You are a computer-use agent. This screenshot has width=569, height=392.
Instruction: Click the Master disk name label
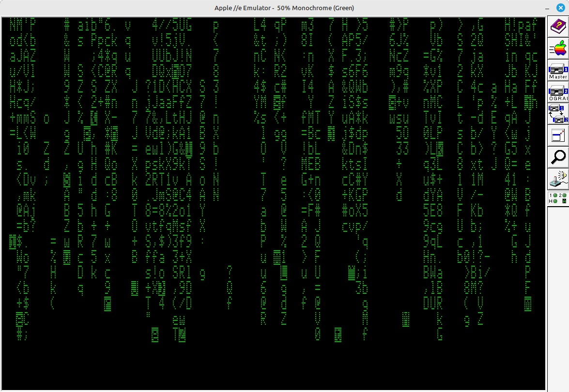[x=558, y=77]
